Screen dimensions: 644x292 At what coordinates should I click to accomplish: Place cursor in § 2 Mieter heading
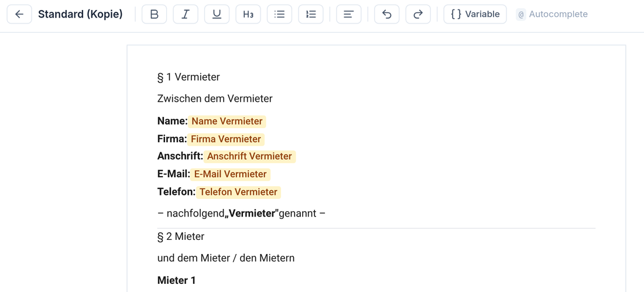(x=181, y=236)
